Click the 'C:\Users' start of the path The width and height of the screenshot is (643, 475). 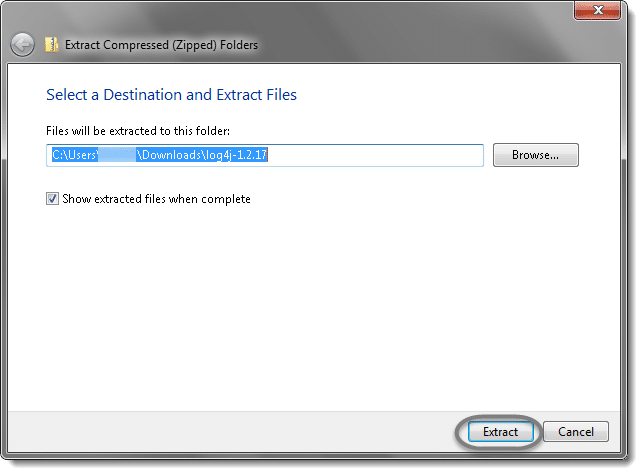click(x=75, y=155)
